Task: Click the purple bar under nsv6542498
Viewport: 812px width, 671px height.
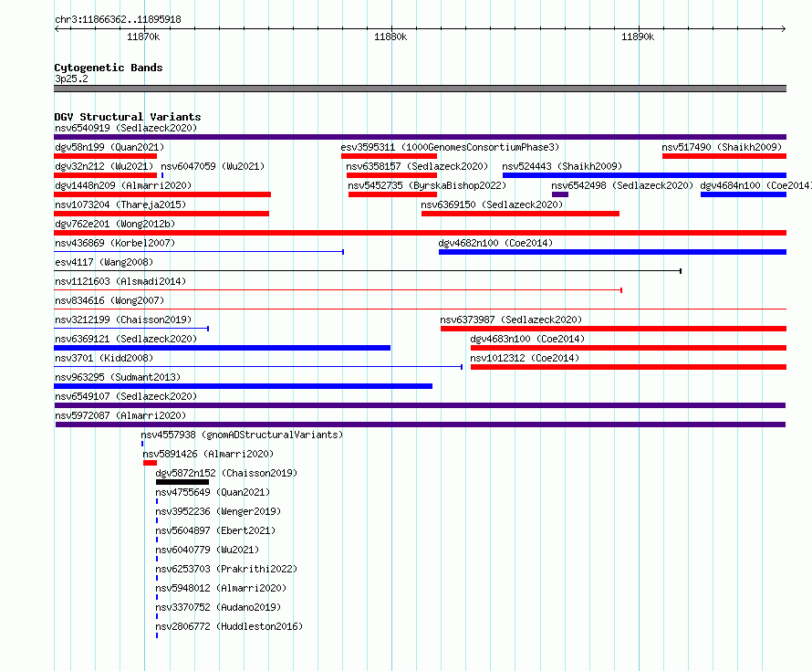Action: pyautogui.click(x=560, y=194)
